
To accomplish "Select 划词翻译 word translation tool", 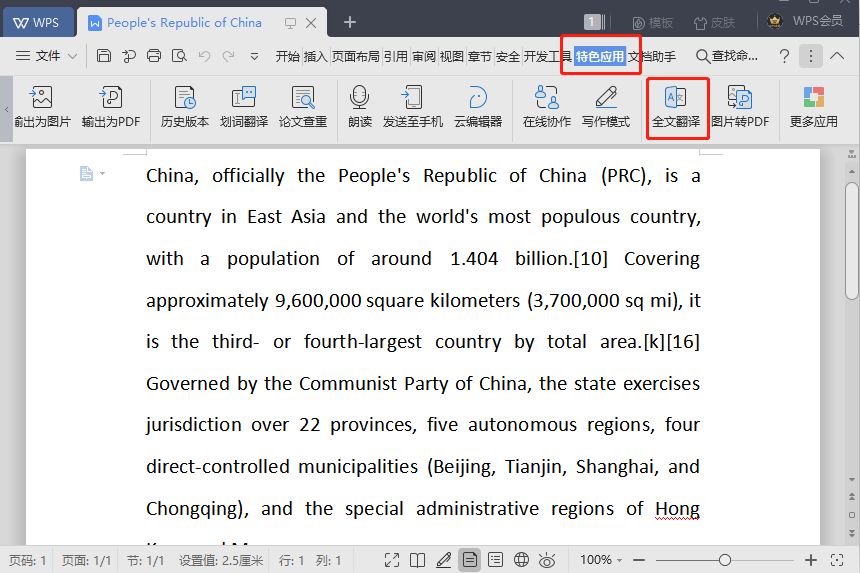I will coord(244,107).
